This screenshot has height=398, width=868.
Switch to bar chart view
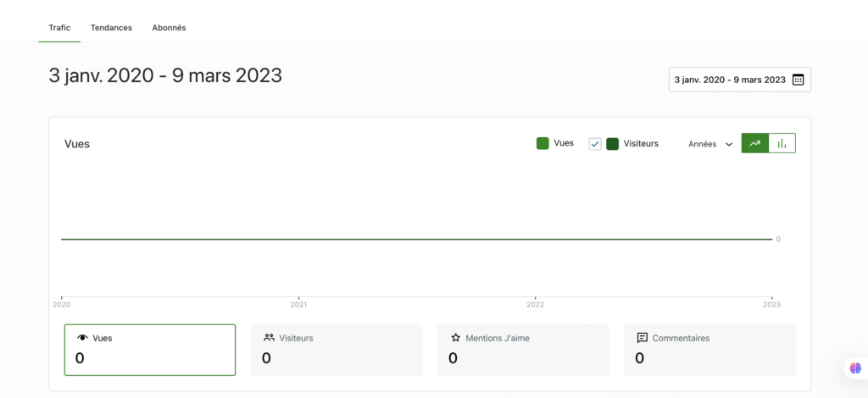point(782,143)
